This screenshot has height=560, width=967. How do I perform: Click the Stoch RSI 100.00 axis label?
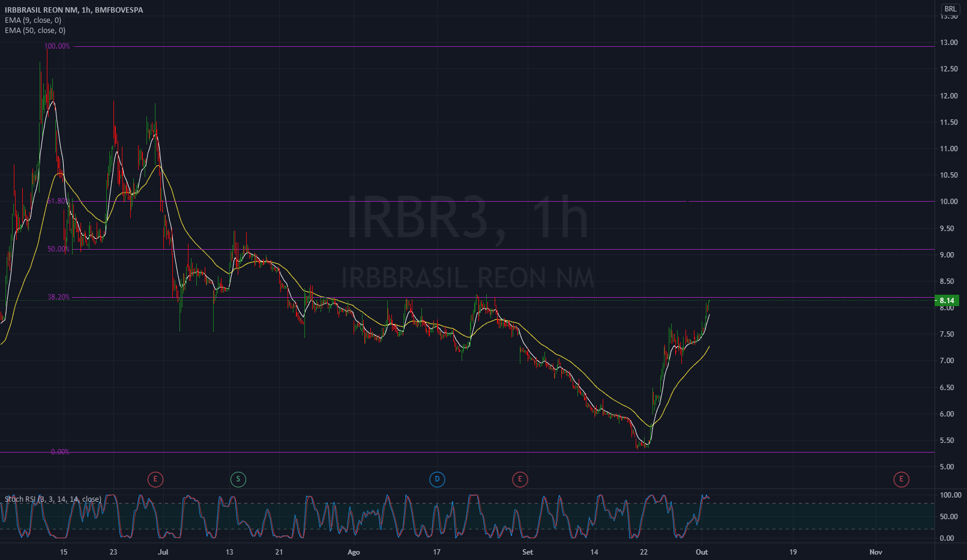pyautogui.click(x=951, y=495)
